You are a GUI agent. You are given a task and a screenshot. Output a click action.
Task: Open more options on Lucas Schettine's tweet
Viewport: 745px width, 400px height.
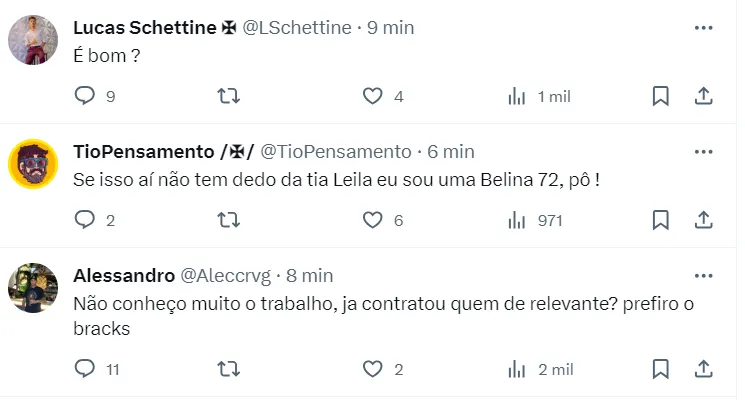pos(703,26)
